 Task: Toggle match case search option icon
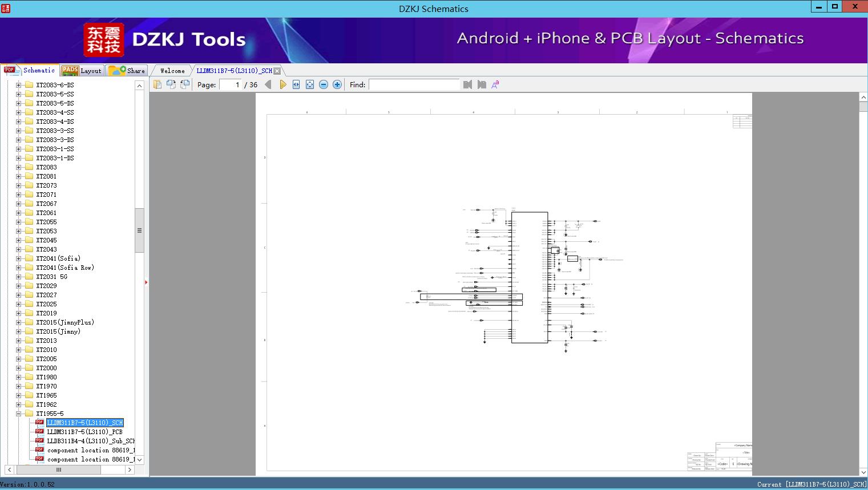pyautogui.click(x=495, y=84)
